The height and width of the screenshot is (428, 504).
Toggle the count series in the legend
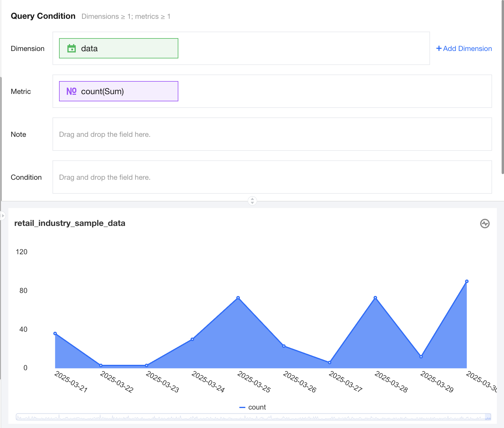pyautogui.click(x=253, y=407)
